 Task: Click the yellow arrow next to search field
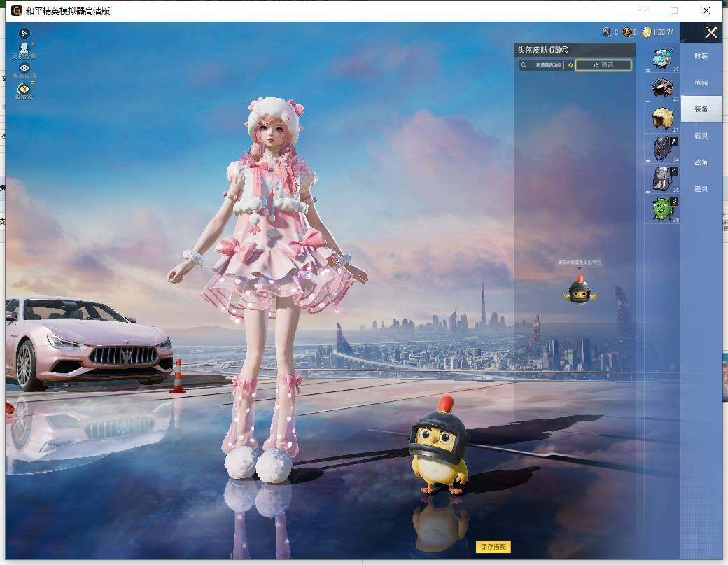click(570, 65)
